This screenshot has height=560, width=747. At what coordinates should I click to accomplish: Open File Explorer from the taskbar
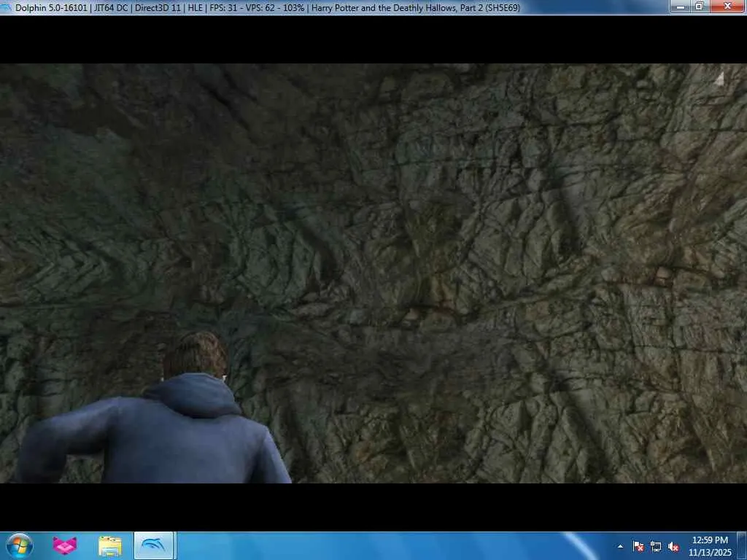pos(110,546)
